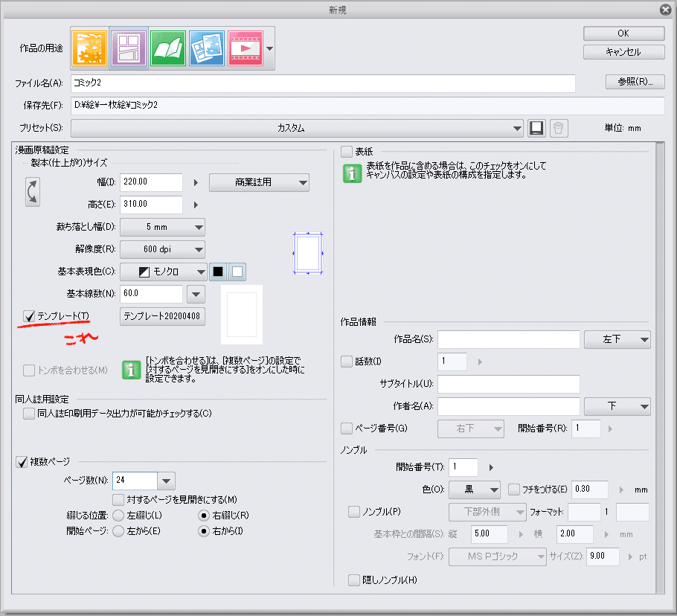Image resolution: width=677 pixels, height=616 pixels.
Task: Click the binding size page preview
Action: [x=308, y=253]
